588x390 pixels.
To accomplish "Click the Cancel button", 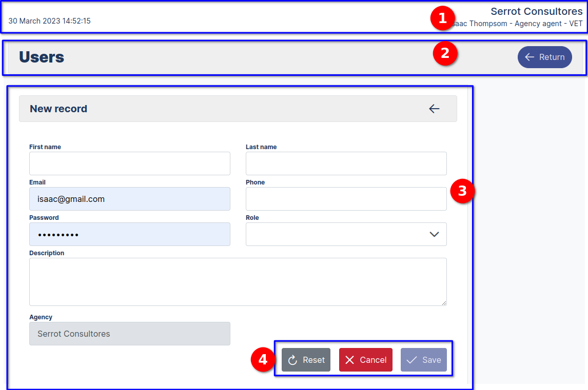I will (x=365, y=360).
